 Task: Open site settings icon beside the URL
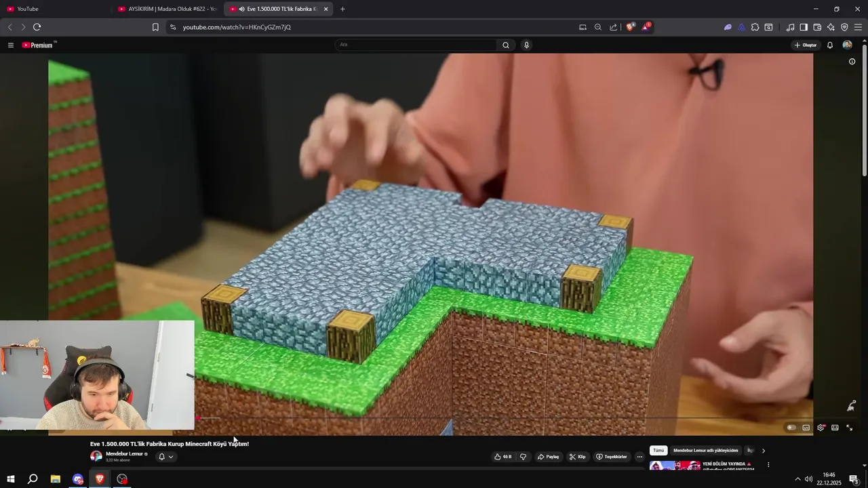coord(173,27)
